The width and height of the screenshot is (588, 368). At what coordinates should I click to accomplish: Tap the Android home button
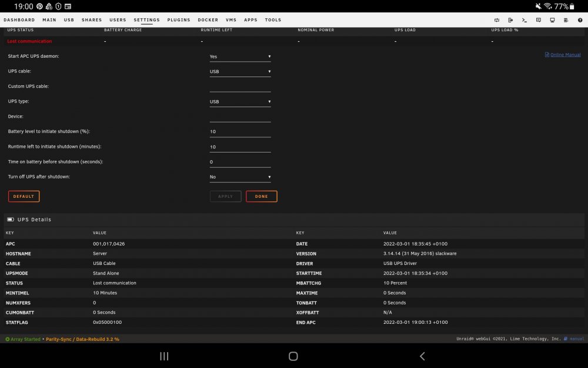click(x=293, y=356)
